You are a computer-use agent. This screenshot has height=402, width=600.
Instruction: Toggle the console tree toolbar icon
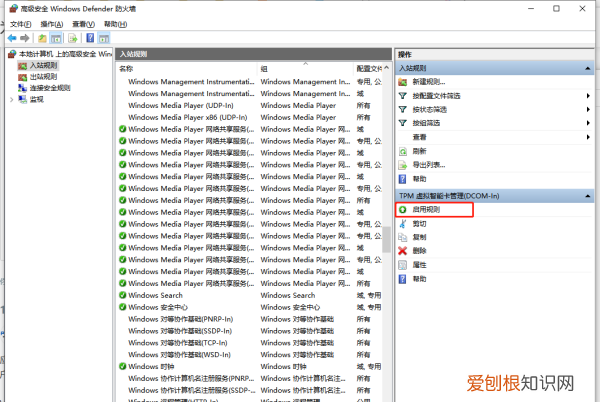pyautogui.click(x=56, y=38)
